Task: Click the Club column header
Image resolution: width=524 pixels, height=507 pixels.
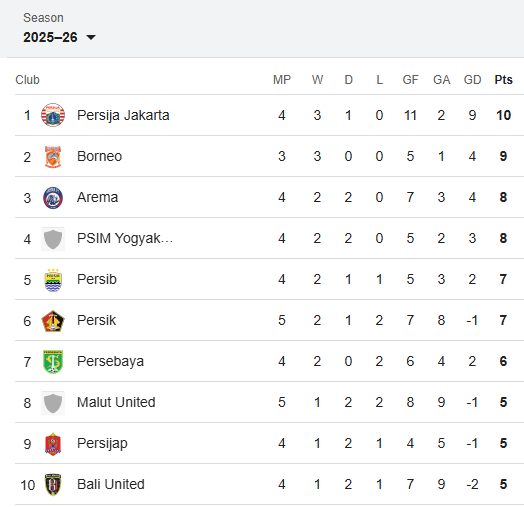Action: (x=27, y=80)
